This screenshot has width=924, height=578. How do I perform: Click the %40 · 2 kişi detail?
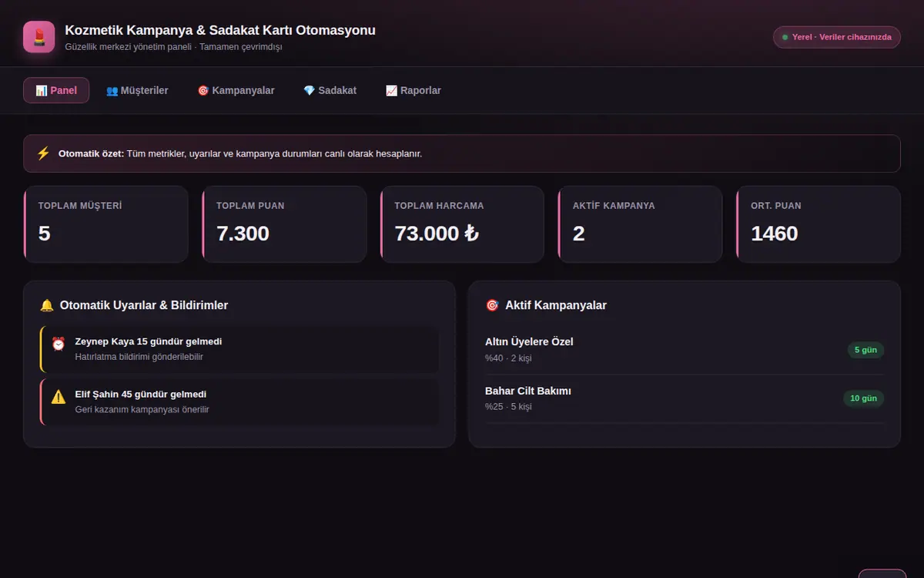point(508,358)
